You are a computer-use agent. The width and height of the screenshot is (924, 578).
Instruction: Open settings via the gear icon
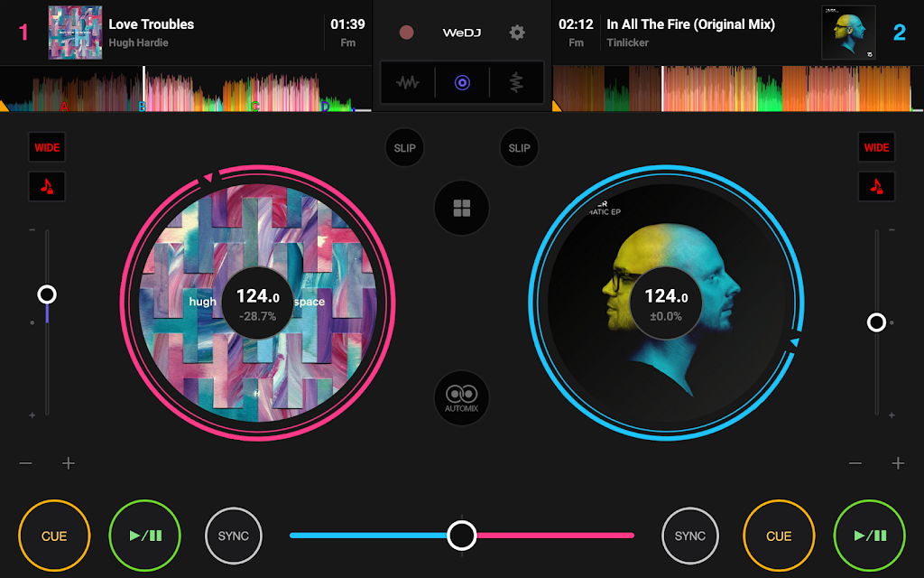[x=517, y=33]
